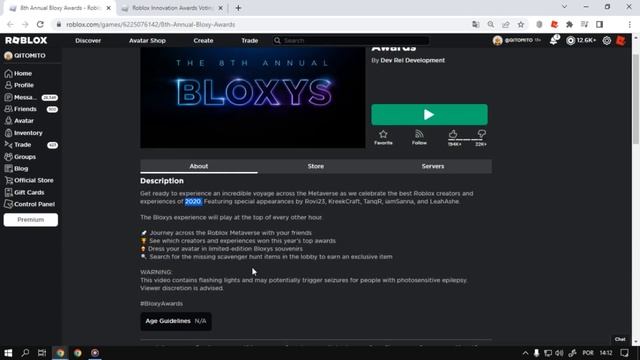Open a new browser tab
Screen dimensions: 640x360
click(x=238, y=8)
